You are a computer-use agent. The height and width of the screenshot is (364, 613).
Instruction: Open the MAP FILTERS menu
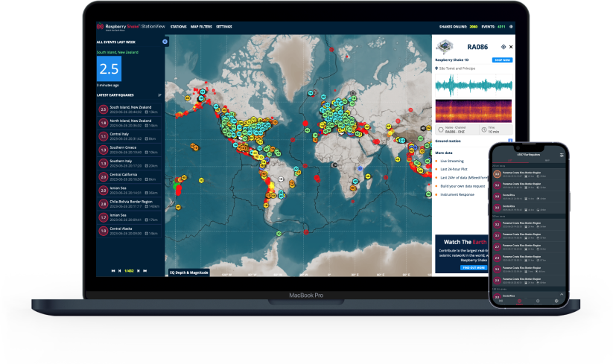click(x=201, y=27)
